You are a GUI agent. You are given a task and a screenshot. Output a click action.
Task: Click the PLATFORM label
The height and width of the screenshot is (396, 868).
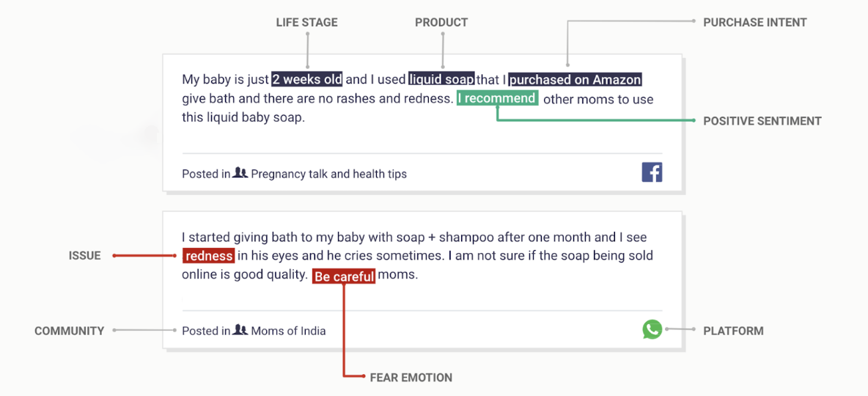pyautogui.click(x=734, y=331)
